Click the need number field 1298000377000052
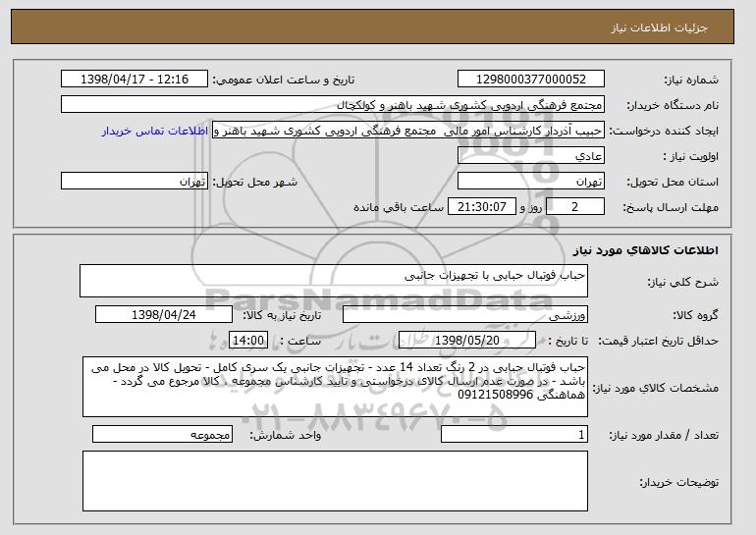Screen dimensions: 756x535 tap(531, 80)
